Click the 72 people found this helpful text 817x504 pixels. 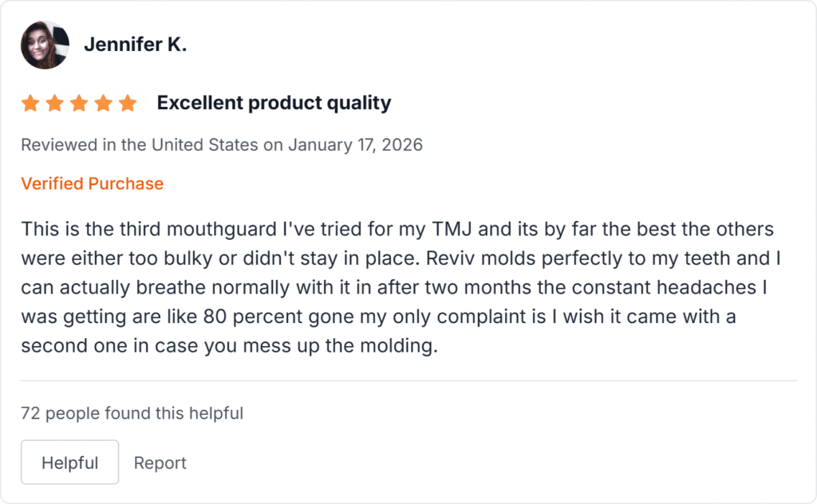[x=132, y=413]
